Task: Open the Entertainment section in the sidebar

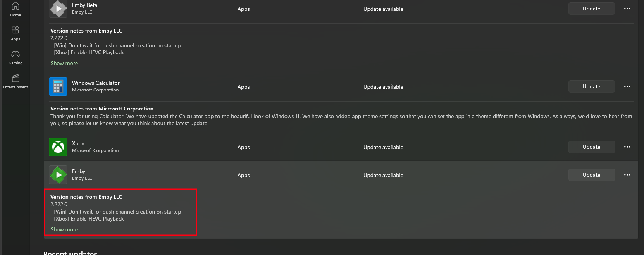Action: [x=15, y=81]
